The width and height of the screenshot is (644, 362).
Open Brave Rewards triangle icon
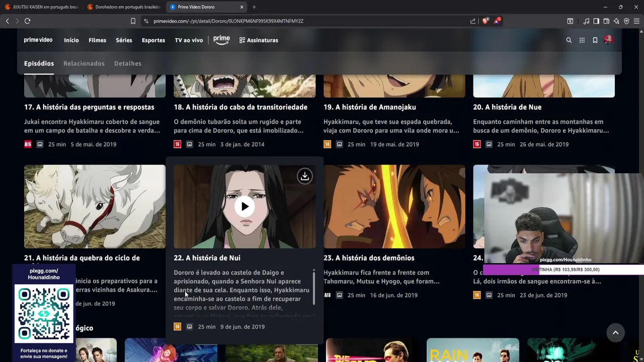(x=497, y=21)
